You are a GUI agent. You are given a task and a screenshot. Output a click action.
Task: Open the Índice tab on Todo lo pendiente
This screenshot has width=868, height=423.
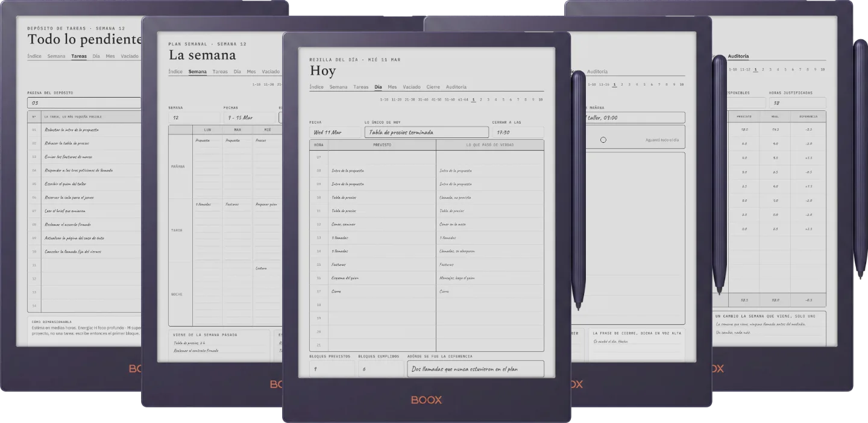click(34, 56)
